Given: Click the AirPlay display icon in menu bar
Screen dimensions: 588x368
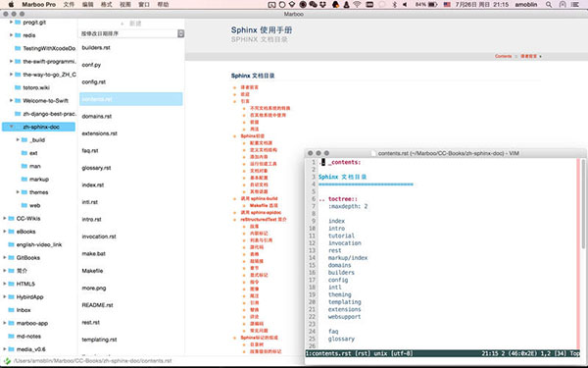Looking at the screenshot, I should [272, 5].
